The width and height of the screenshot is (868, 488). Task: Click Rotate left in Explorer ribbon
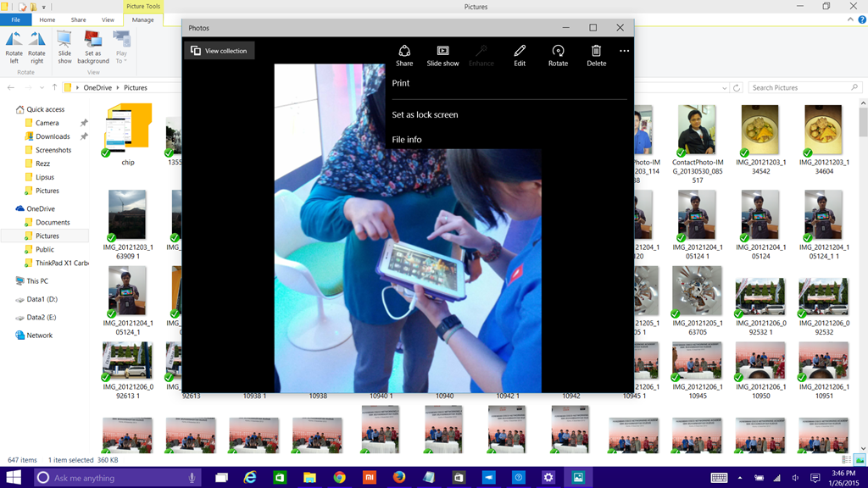(14, 47)
